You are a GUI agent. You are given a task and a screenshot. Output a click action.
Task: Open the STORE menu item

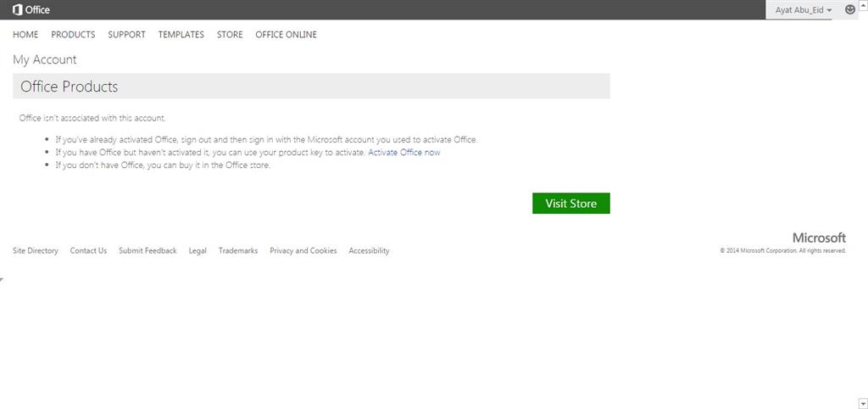point(230,34)
